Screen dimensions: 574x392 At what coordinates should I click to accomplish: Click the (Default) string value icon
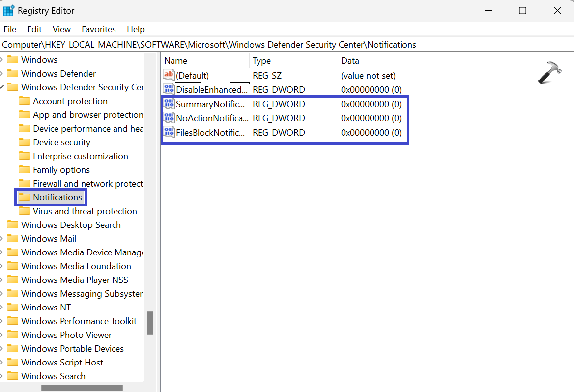coord(169,76)
